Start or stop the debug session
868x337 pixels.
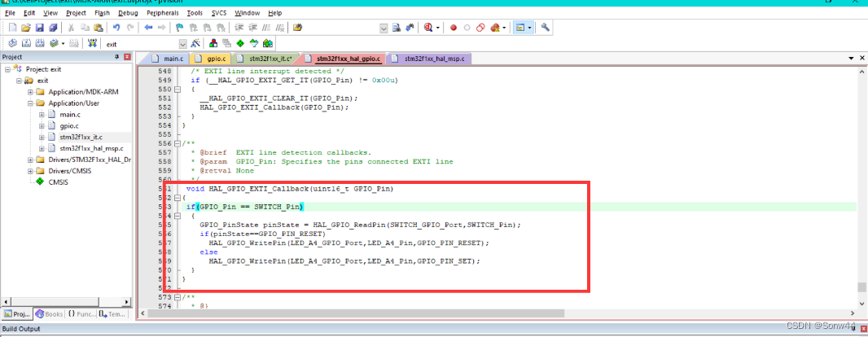(x=428, y=27)
